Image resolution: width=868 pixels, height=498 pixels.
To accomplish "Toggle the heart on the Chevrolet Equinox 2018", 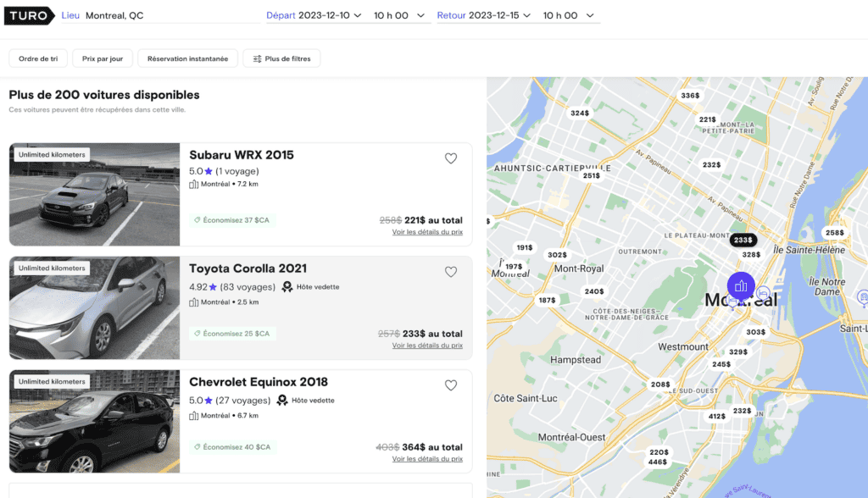I will point(451,385).
